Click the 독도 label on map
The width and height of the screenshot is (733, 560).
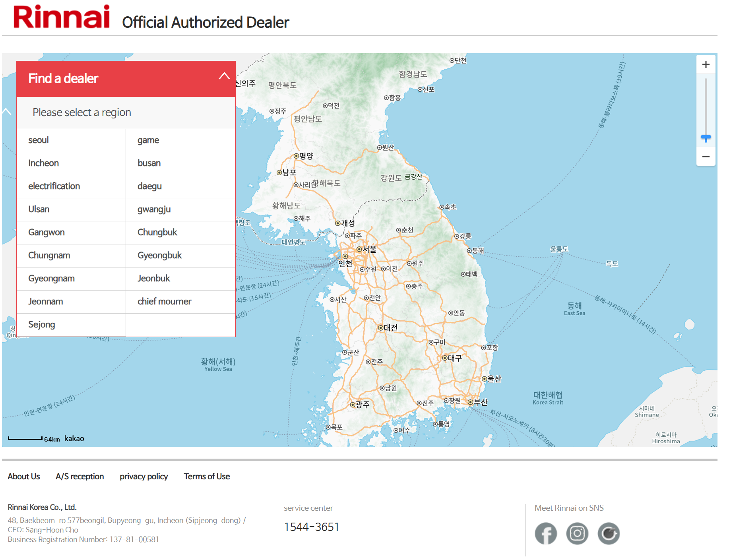click(x=612, y=264)
